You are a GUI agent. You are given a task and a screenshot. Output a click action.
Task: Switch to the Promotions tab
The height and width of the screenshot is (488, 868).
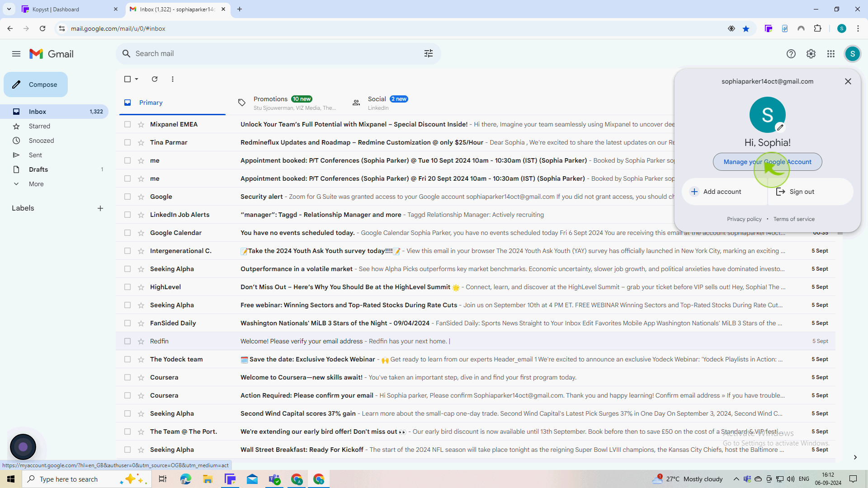(287, 103)
